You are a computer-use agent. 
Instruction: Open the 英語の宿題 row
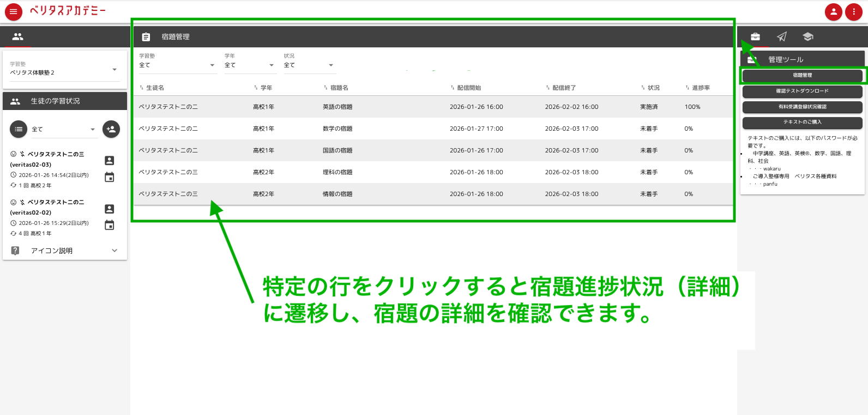click(x=433, y=107)
